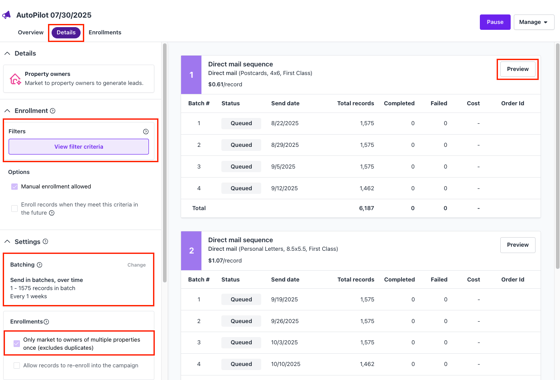
Task: Click the Property owners house icon
Action: pyautogui.click(x=15, y=79)
